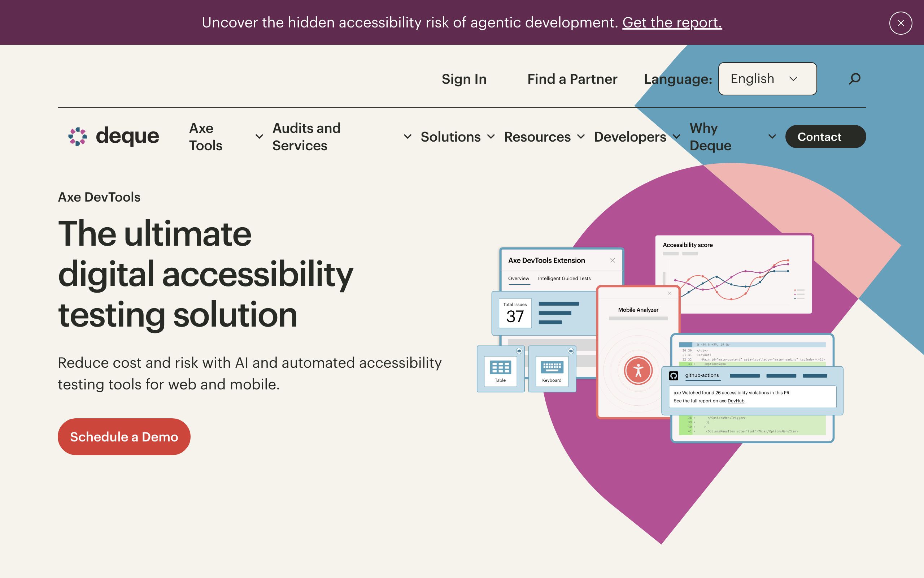Open the Why Deque menu item

click(710, 137)
